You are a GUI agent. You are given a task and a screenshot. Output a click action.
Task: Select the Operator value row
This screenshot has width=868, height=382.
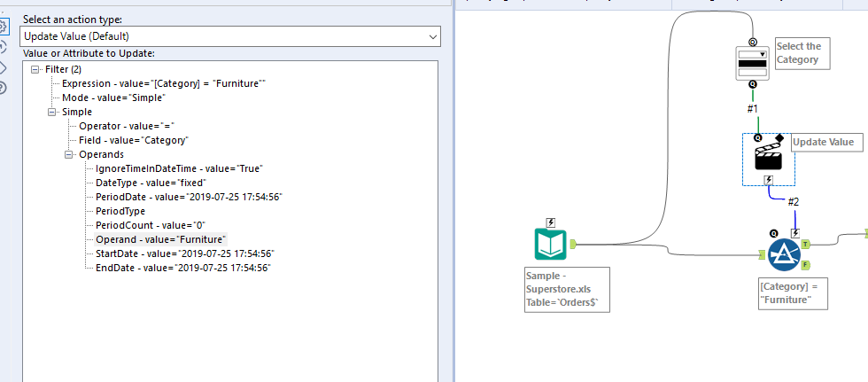(127, 126)
